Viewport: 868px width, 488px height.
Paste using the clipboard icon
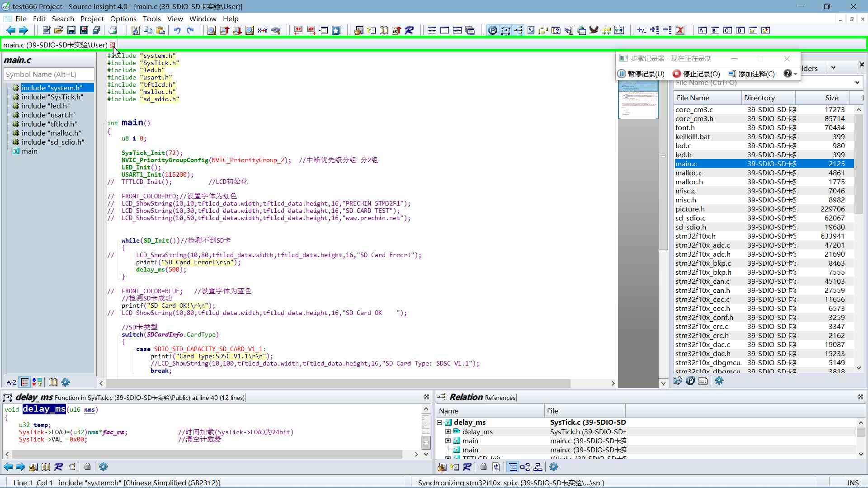pos(160,30)
